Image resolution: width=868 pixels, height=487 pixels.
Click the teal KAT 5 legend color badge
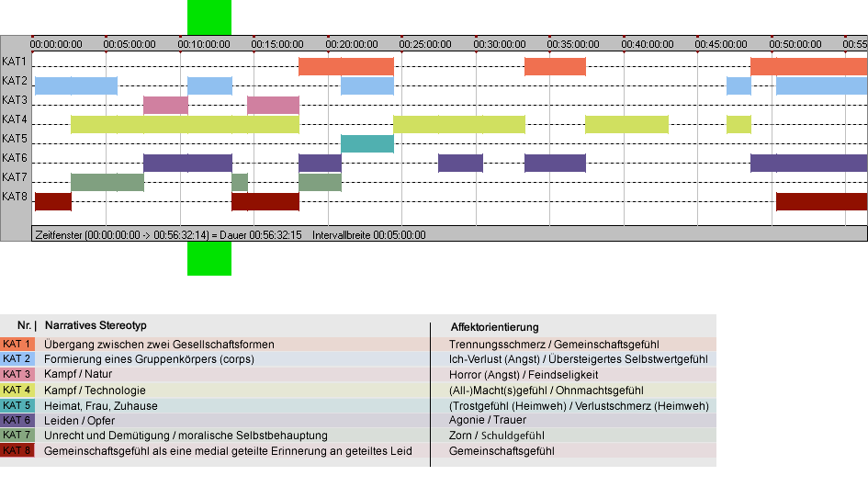pyautogui.click(x=17, y=405)
